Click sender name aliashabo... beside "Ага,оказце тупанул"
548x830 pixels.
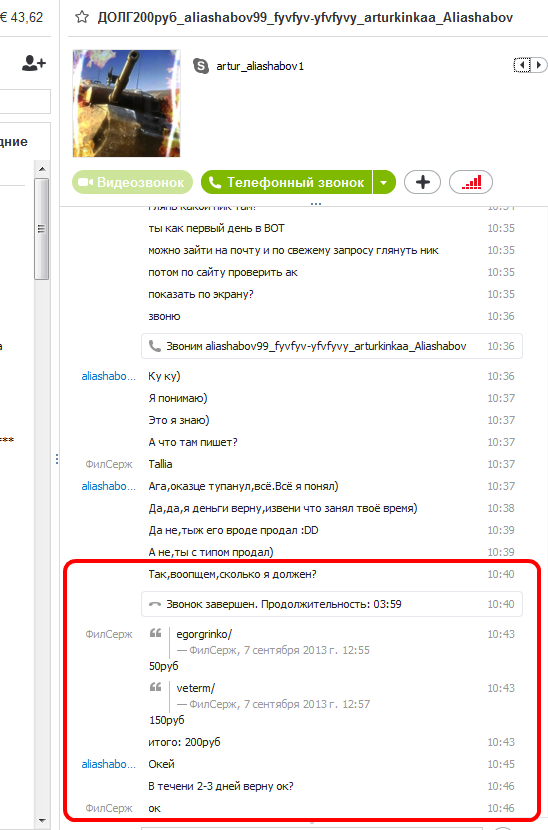[109, 486]
